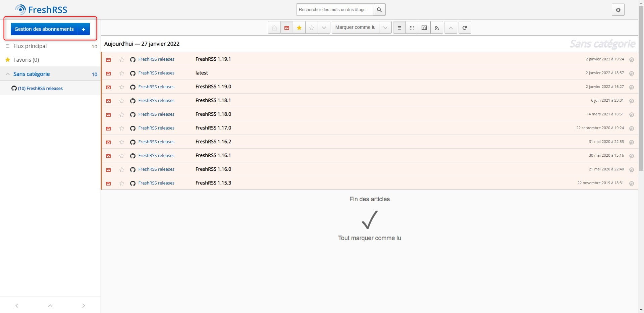Viewport: 644px width, 313px height.
Task: Toggle showing favourite articles
Action: click(299, 28)
